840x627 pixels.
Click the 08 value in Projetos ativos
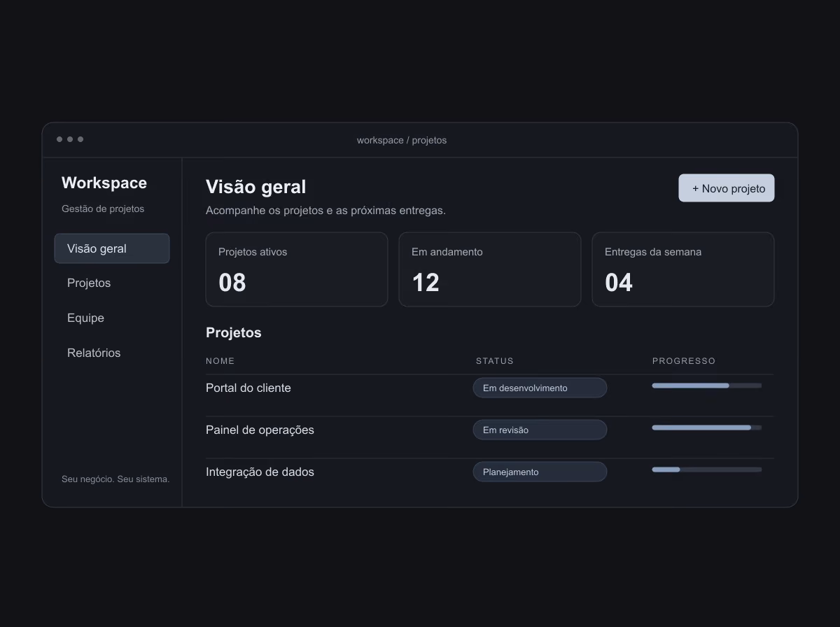pos(232,283)
